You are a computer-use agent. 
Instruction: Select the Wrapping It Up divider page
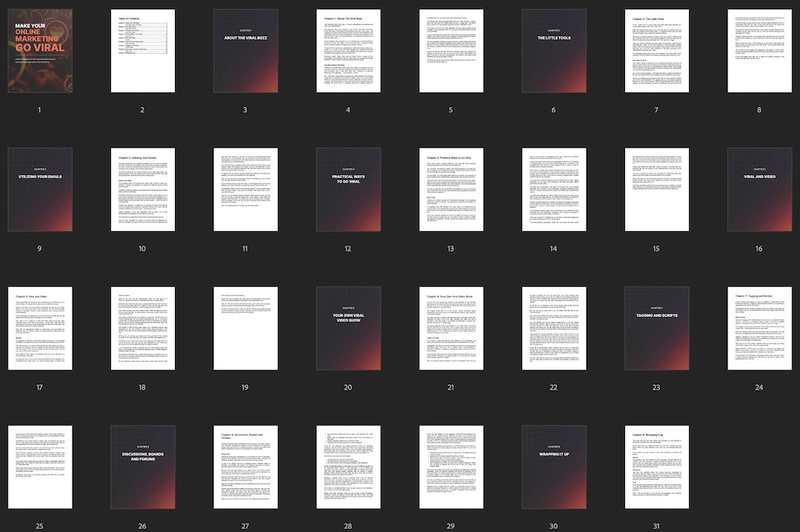click(554, 466)
